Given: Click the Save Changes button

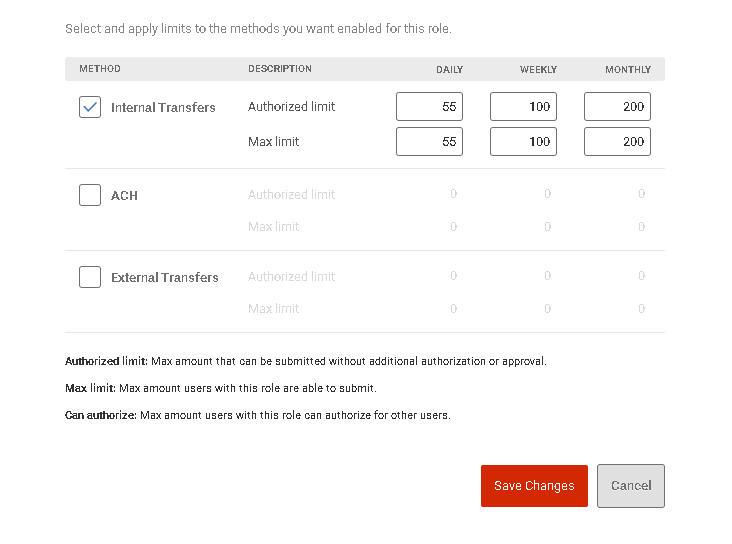Looking at the screenshot, I should click(x=534, y=486).
